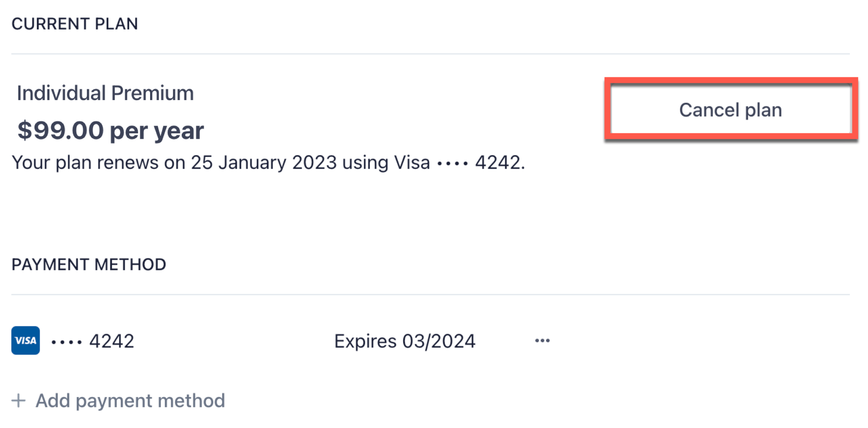Click the divider line under CURRENT PLAN
This screenshot has height=428, width=868.
(x=431, y=54)
